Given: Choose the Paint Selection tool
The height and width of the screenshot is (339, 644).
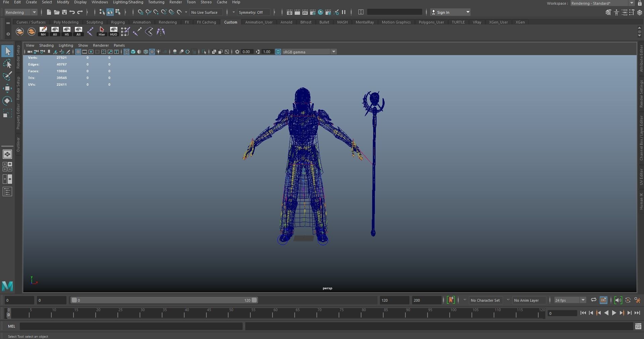Looking at the screenshot, I should [x=7, y=76].
